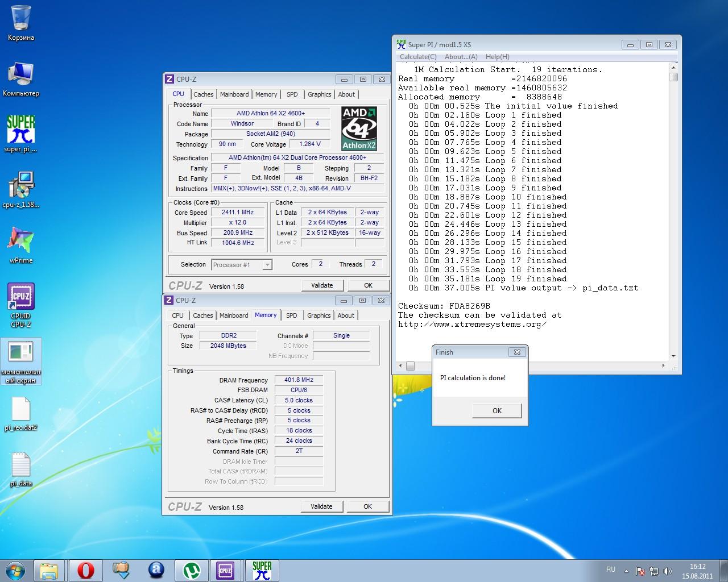Switch to Caches tab in top CPU-Z
Viewport: 728px width, 582px height.
[x=203, y=94]
